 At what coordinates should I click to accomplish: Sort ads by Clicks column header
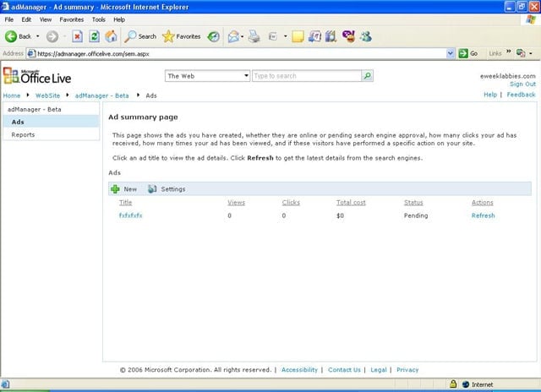[x=291, y=203]
